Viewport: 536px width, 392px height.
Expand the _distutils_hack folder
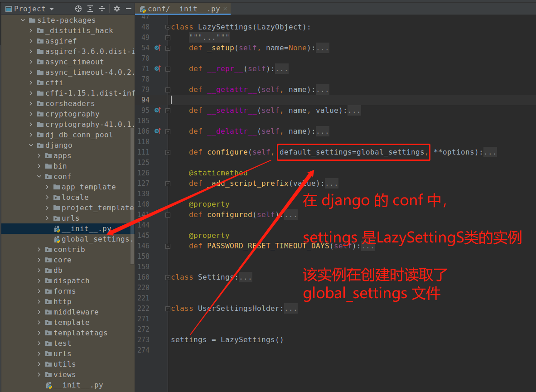click(x=31, y=31)
